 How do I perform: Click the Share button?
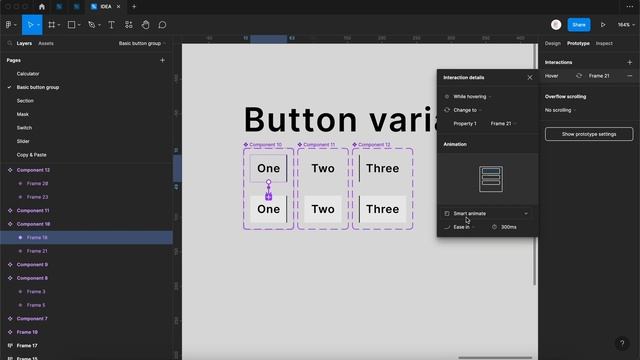tap(579, 25)
